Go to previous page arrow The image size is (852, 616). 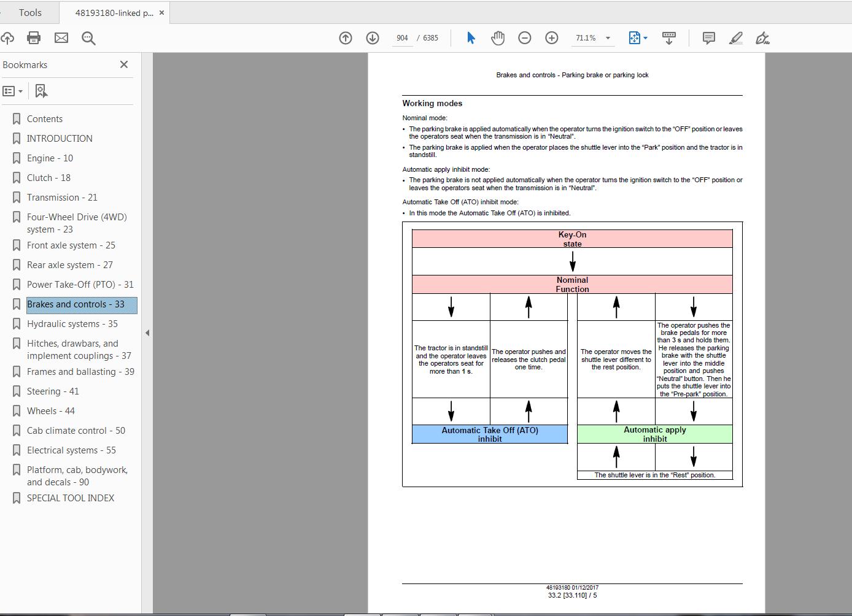tap(346, 38)
